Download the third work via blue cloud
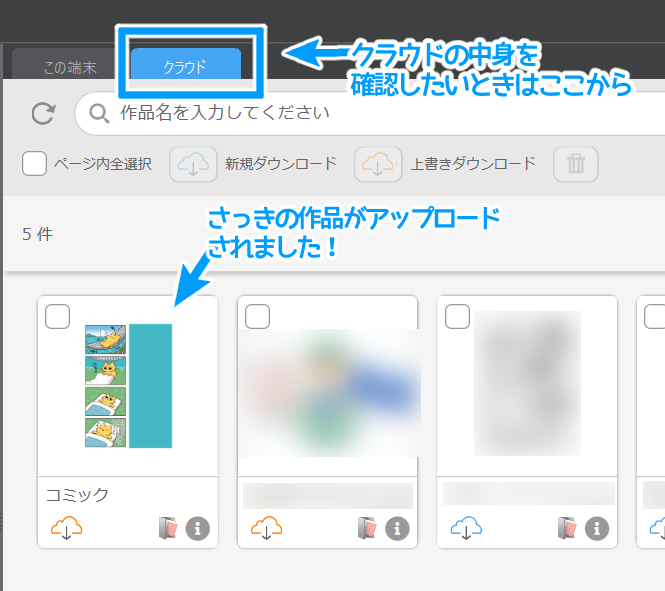This screenshot has height=591, width=665. (466, 527)
